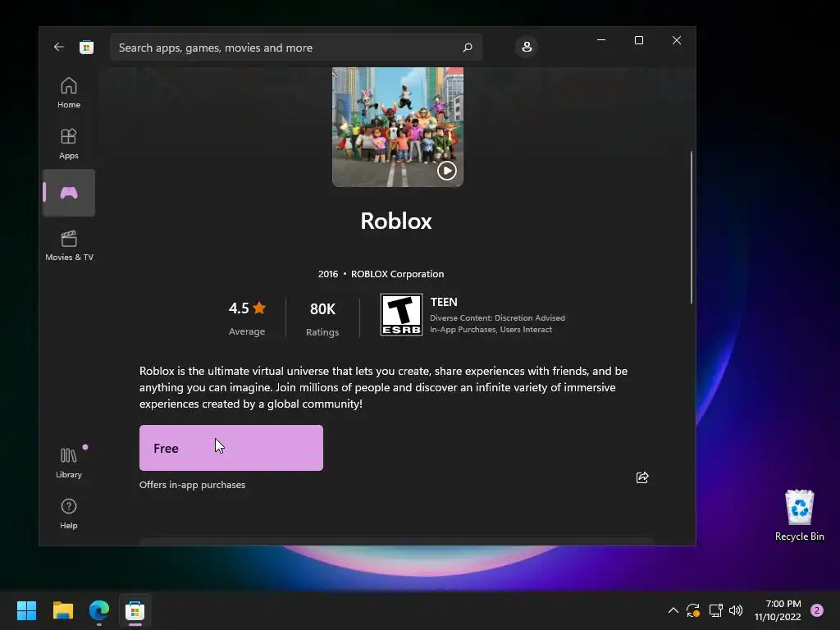This screenshot has height=630, width=840.
Task: Share the Roblox store page
Action: (641, 477)
